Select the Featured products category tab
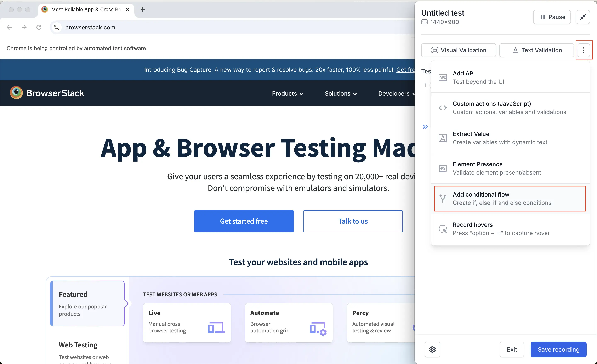 coord(87,303)
